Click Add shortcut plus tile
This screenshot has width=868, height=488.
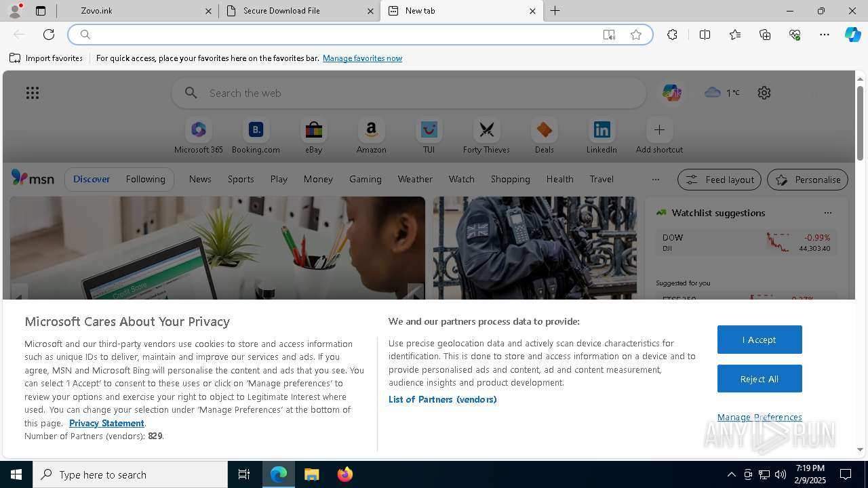[659, 136]
